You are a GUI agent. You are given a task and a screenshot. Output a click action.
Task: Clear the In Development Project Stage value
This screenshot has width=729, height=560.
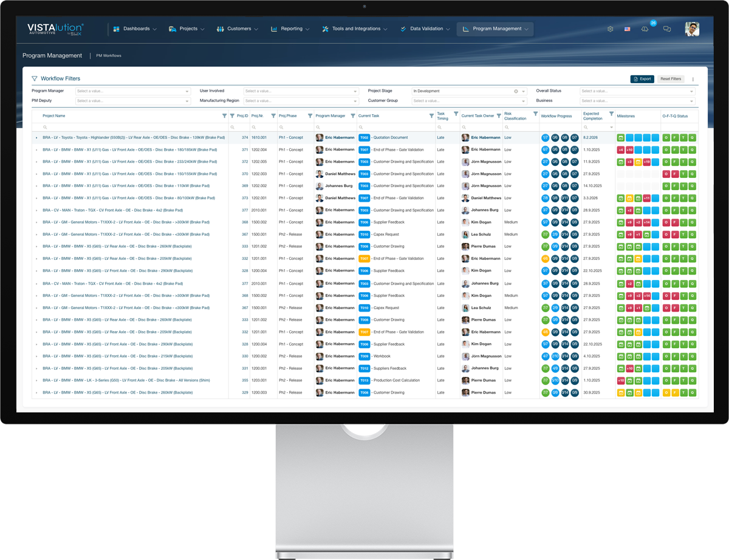516,91
